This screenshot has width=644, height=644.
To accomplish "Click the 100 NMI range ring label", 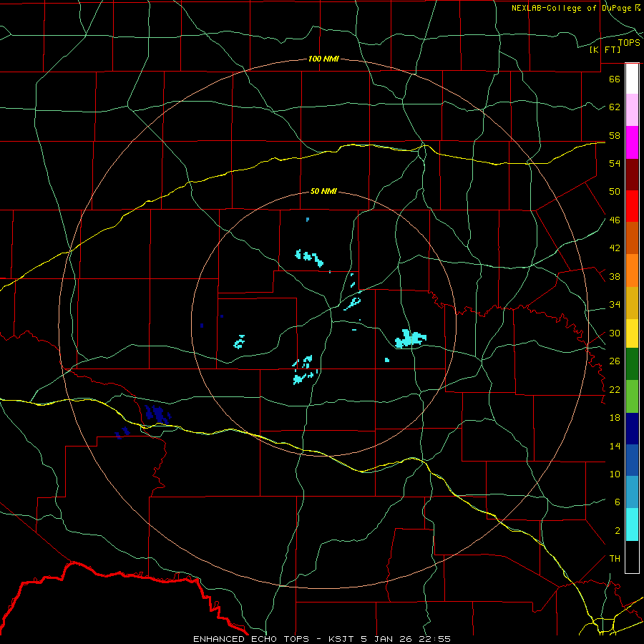I will pyautogui.click(x=323, y=59).
